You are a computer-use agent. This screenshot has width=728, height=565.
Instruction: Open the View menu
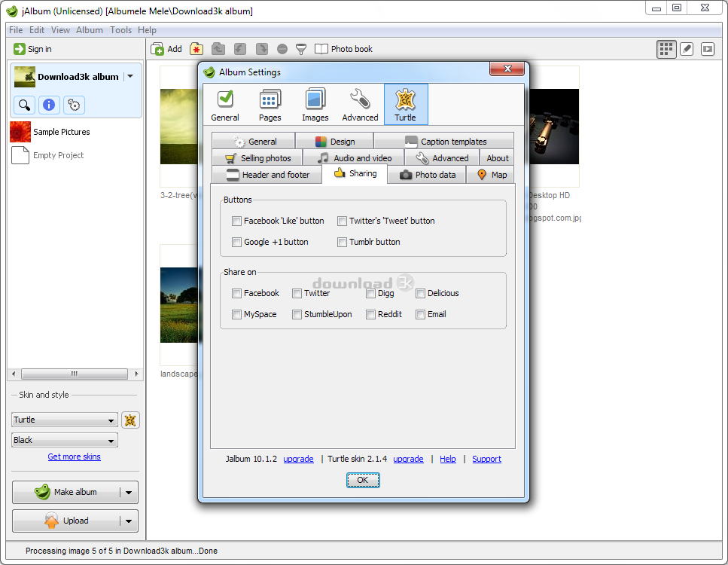pyautogui.click(x=60, y=29)
